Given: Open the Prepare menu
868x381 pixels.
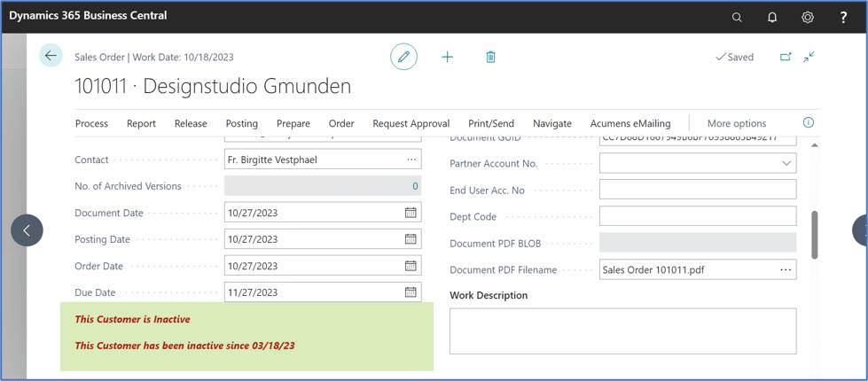Looking at the screenshot, I should tap(293, 123).
